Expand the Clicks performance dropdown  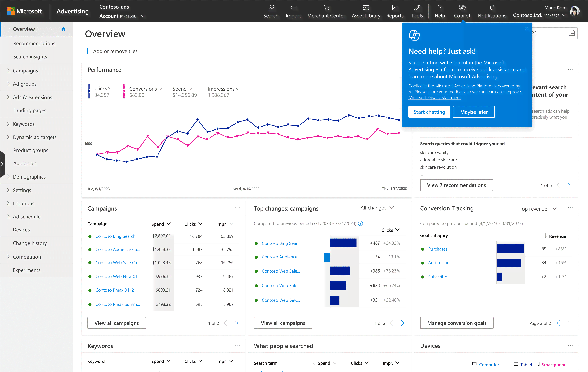pos(110,89)
